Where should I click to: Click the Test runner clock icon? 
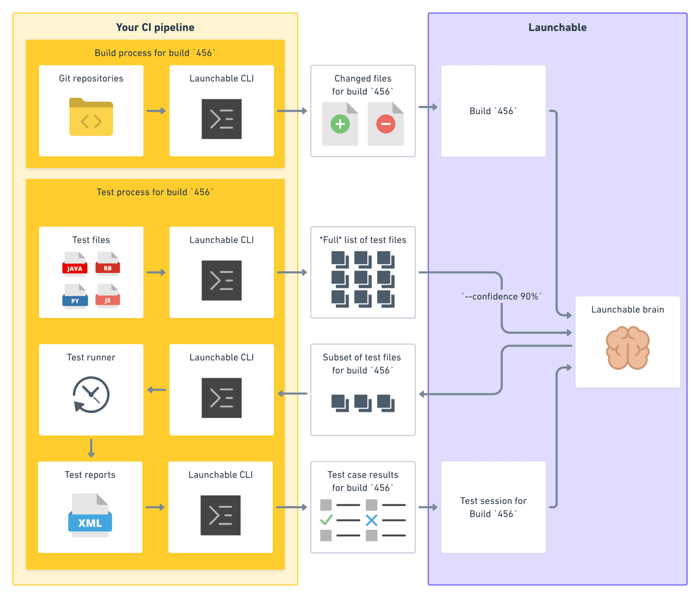click(x=91, y=395)
